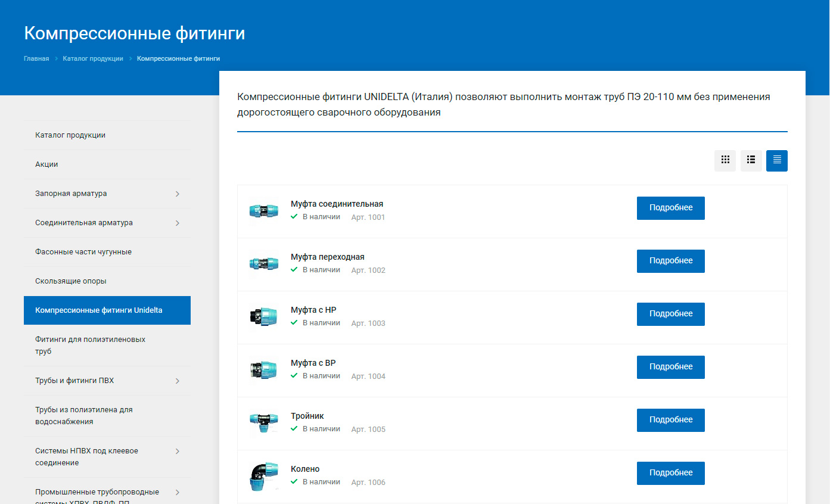This screenshot has width=830, height=504.
Task: Click the Тройник product image
Action: click(x=263, y=423)
